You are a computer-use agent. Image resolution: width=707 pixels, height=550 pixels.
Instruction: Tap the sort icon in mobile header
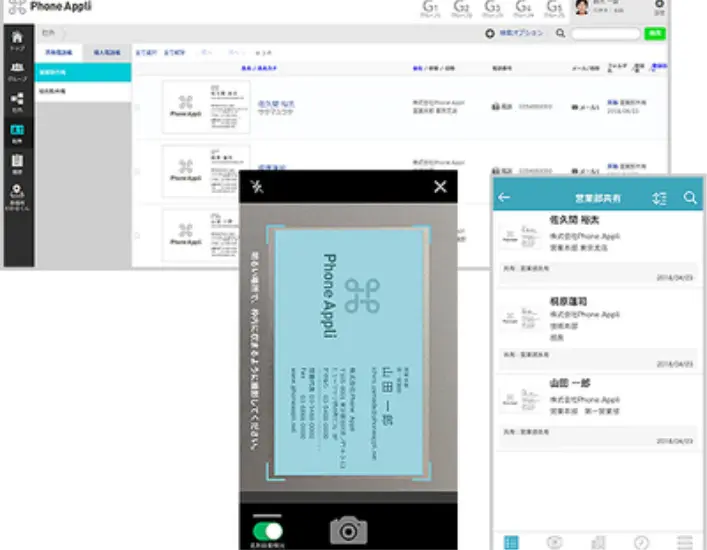click(x=660, y=198)
